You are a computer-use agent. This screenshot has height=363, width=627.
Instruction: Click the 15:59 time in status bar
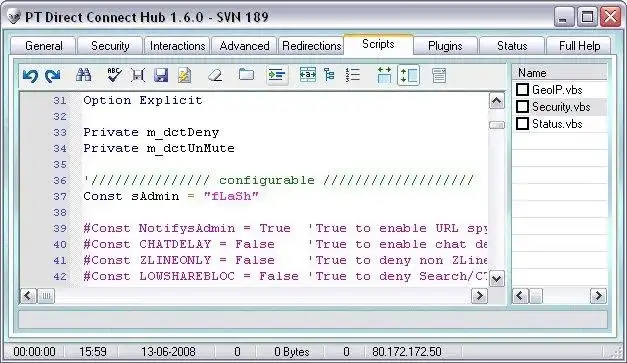pos(93,352)
